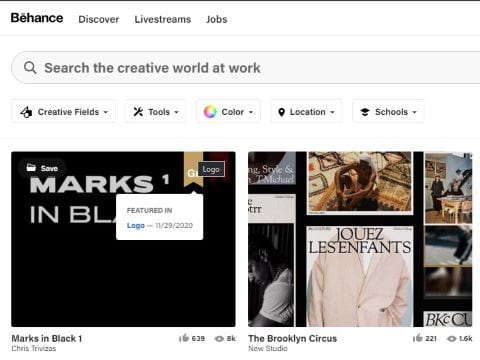Screen dimensions: 480x360
Task: Click the Logo tooltip label
Action: [211, 169]
